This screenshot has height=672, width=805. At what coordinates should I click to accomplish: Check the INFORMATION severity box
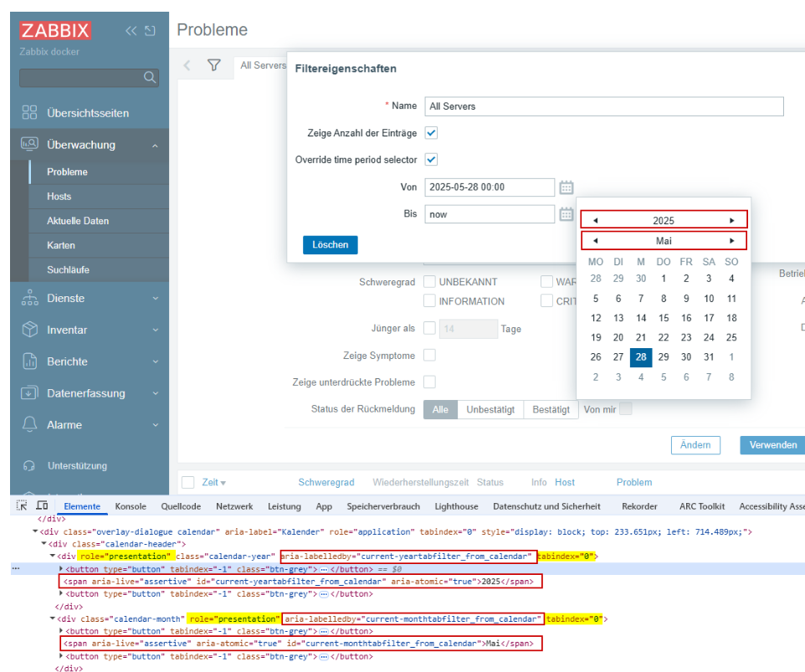click(430, 300)
